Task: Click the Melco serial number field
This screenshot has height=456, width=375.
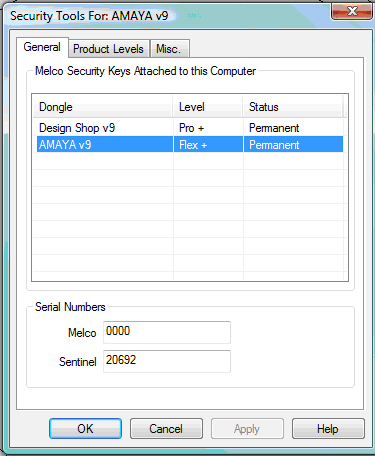Action: tap(167, 332)
